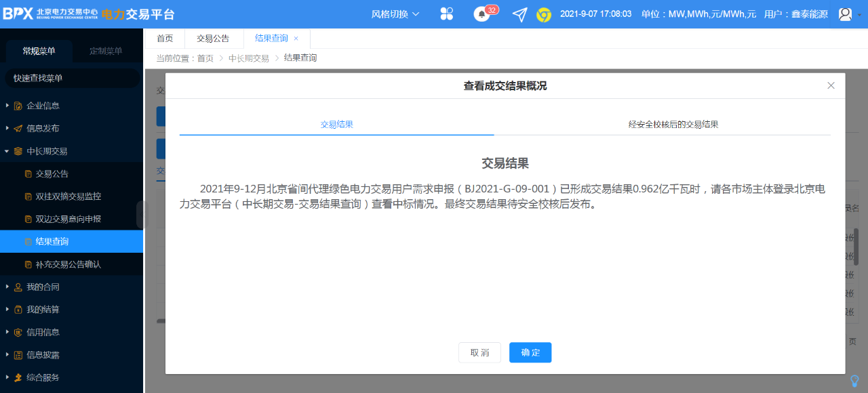This screenshot has width=868, height=393.
Task: Click the lightbulb hint icon at bottom right
Action: [854, 381]
